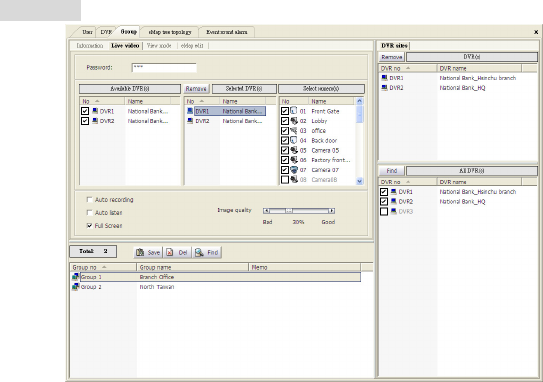543x382 pixels.
Task: Disable Full Screen checkbox
Action: (89, 225)
